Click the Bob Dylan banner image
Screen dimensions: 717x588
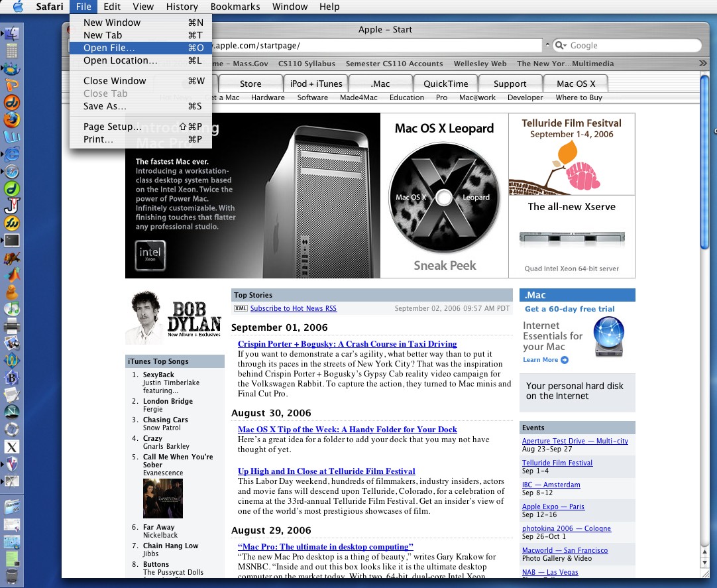174,317
